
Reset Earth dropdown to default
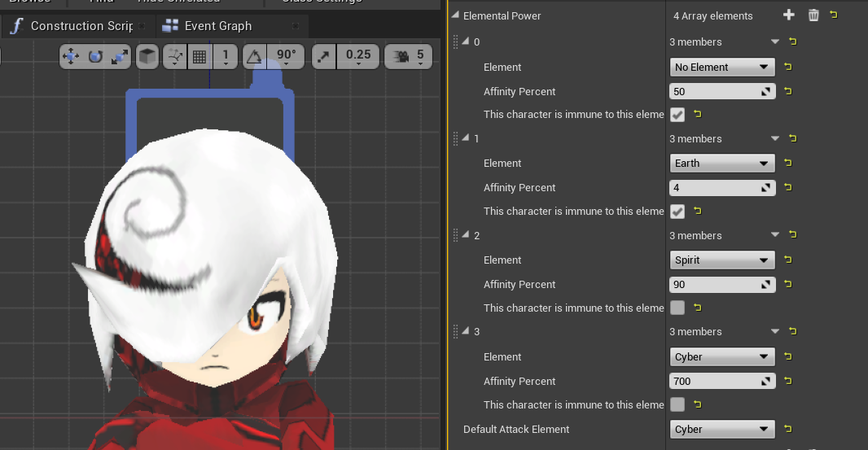click(788, 163)
